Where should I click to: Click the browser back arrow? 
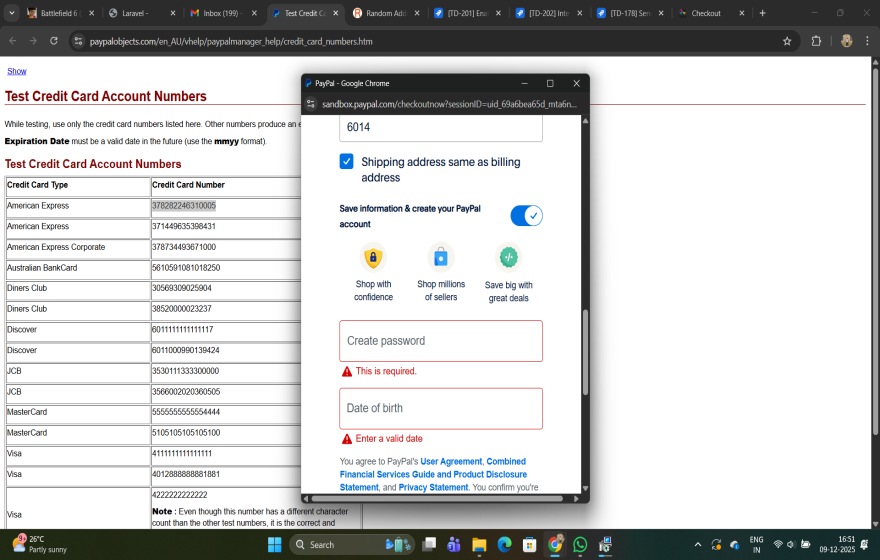point(13,41)
